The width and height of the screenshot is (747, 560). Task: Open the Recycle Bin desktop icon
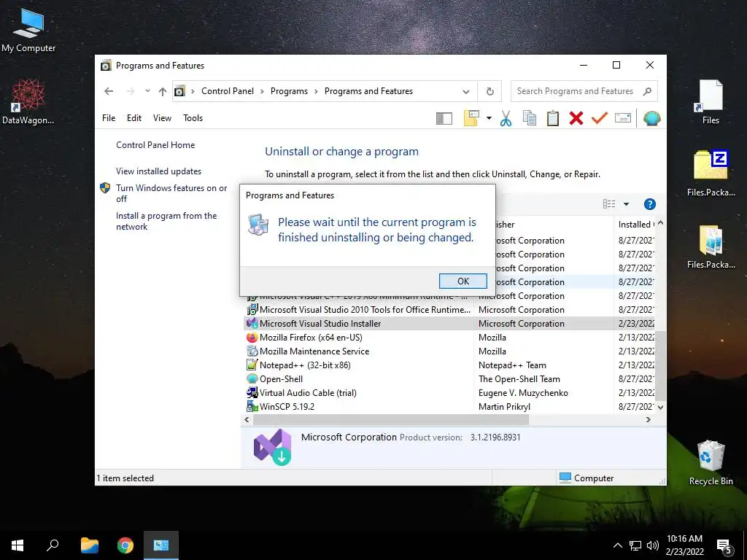pyautogui.click(x=711, y=462)
